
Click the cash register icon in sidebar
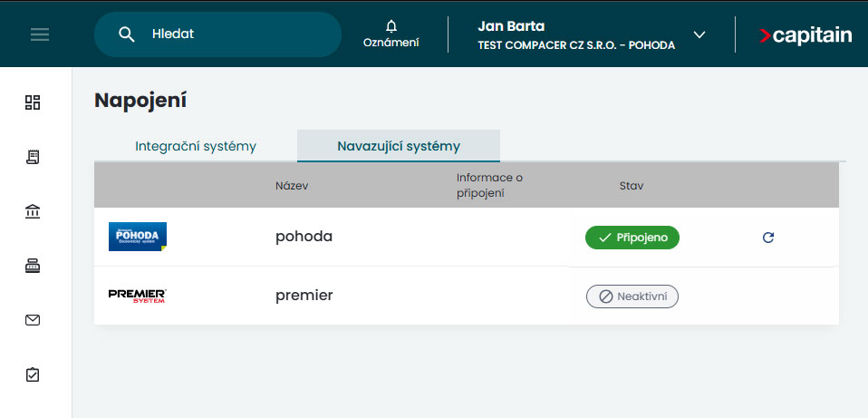[x=33, y=266]
